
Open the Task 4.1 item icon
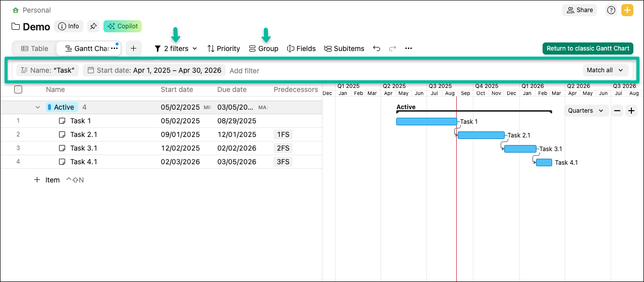(x=62, y=162)
